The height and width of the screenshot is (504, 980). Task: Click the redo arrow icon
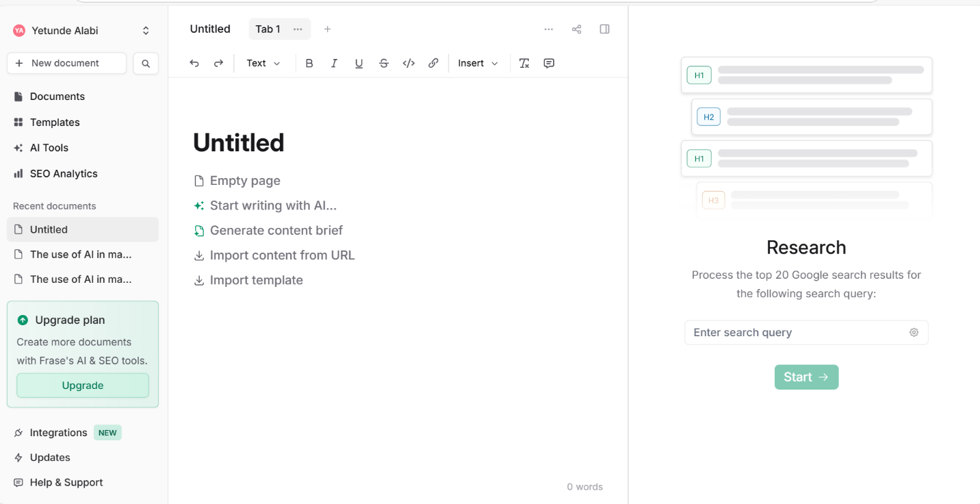tap(219, 63)
